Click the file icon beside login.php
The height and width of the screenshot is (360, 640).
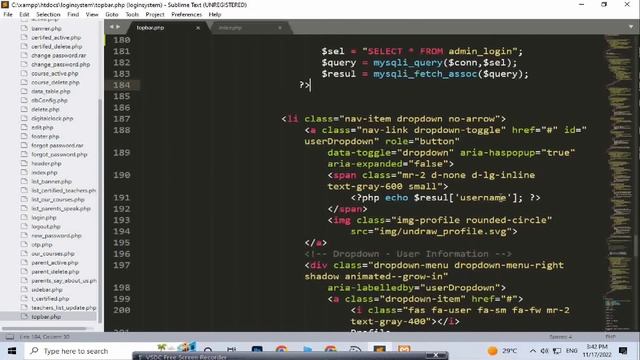pos(24,218)
